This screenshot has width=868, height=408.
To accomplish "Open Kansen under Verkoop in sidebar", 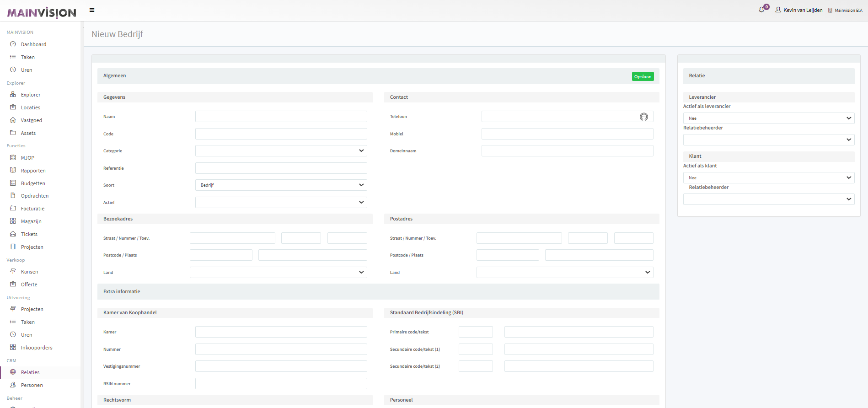I will tap(30, 272).
